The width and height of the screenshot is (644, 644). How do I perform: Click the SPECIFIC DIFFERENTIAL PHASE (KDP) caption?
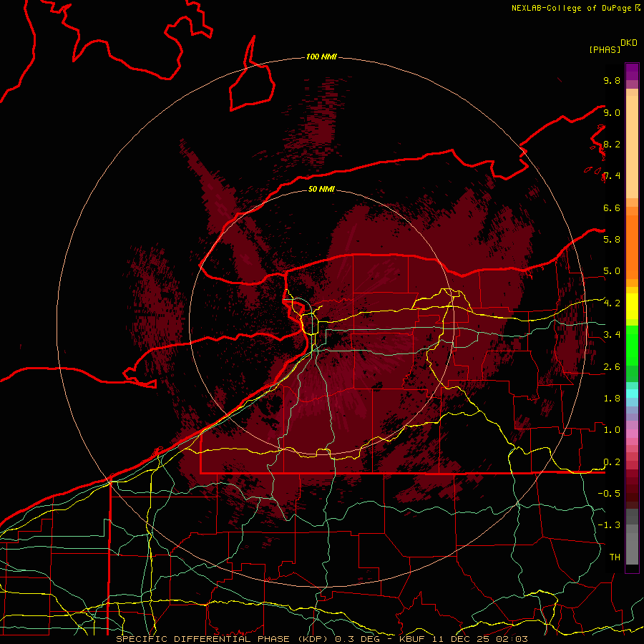coord(224,639)
